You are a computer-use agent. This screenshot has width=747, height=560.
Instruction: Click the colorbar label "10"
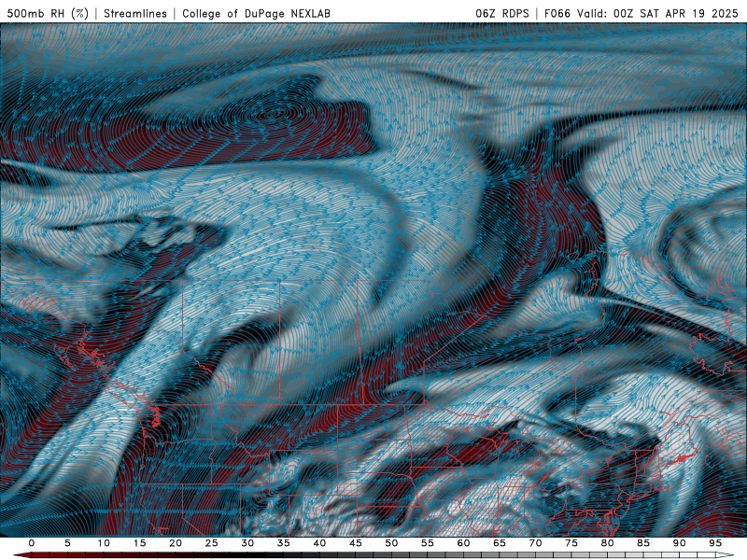point(104,543)
